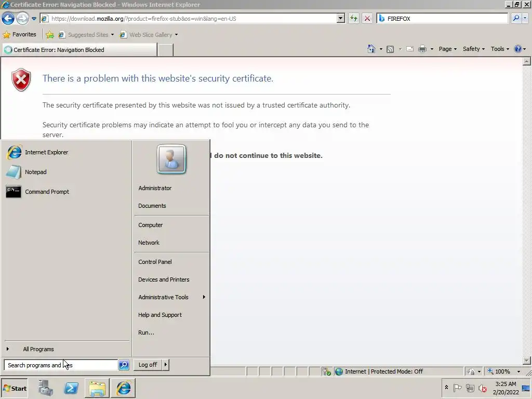This screenshot has height=399, width=532.
Task: Click the status bar add-ons icon
Action: (327, 371)
